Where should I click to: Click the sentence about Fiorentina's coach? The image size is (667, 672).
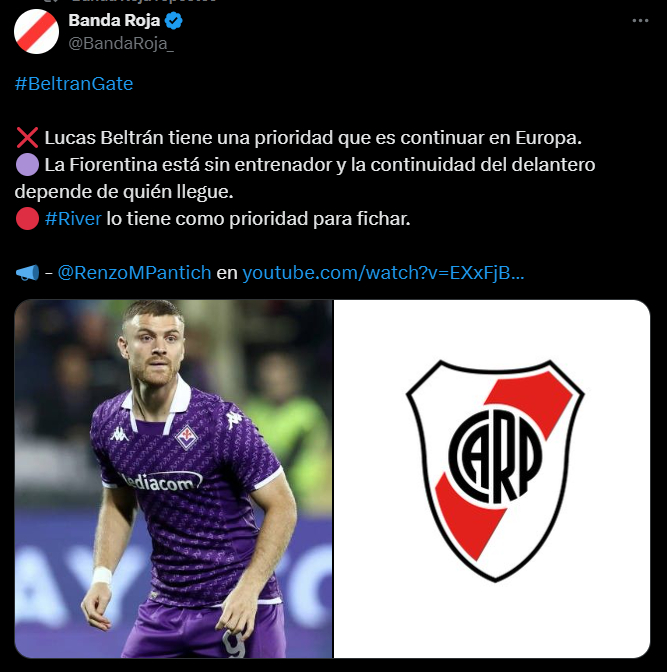pos(305,178)
